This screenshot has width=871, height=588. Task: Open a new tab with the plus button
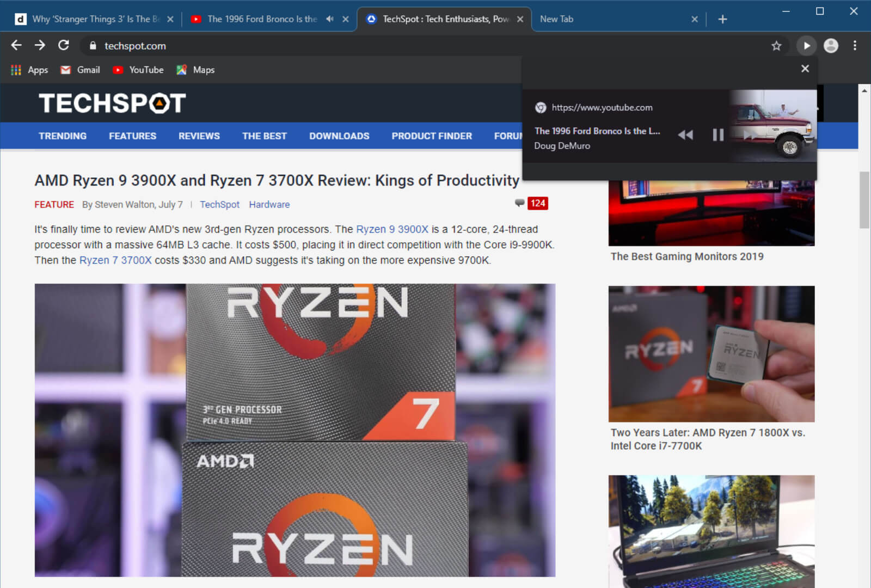722,19
